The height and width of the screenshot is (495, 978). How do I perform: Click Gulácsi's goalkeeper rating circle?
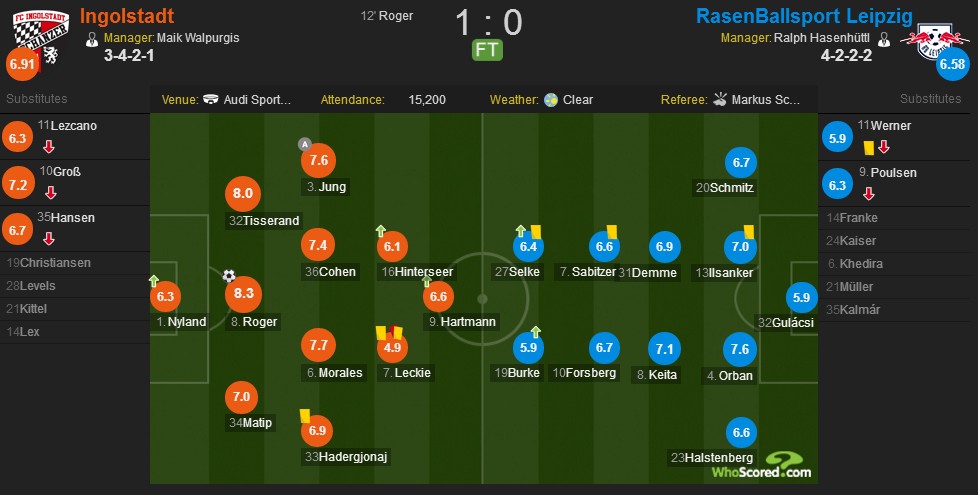coord(801,297)
